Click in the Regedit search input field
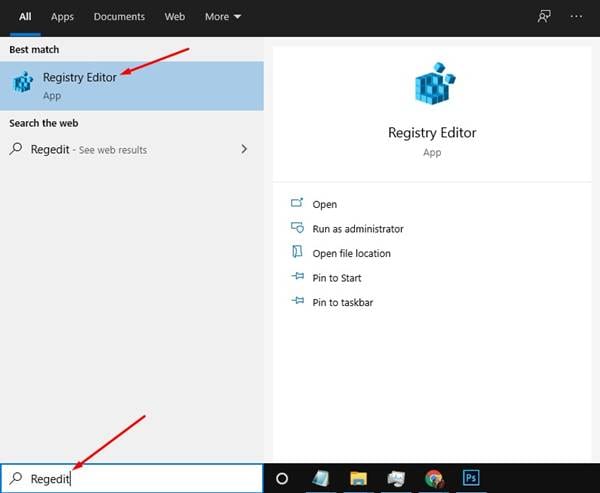The height and width of the screenshot is (493, 600). point(132,478)
